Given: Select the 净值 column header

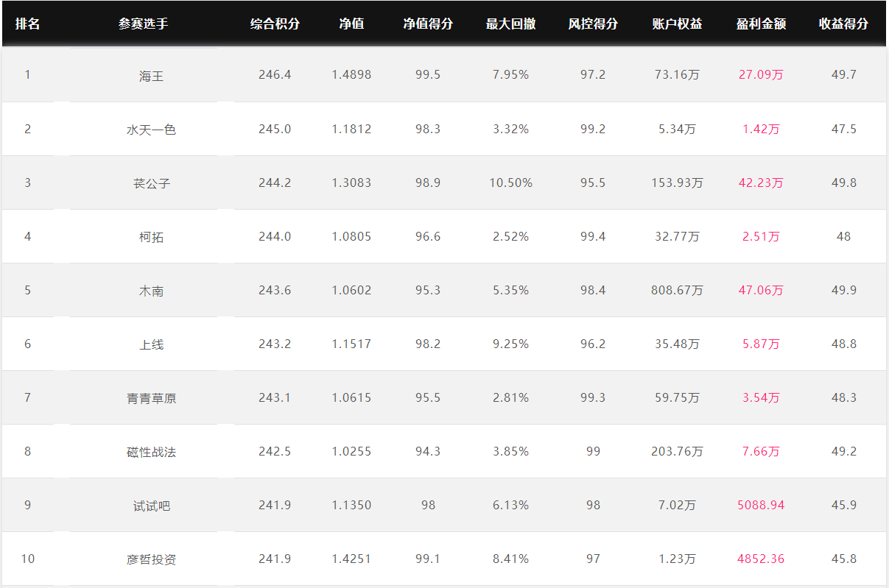Looking at the screenshot, I should [x=351, y=24].
